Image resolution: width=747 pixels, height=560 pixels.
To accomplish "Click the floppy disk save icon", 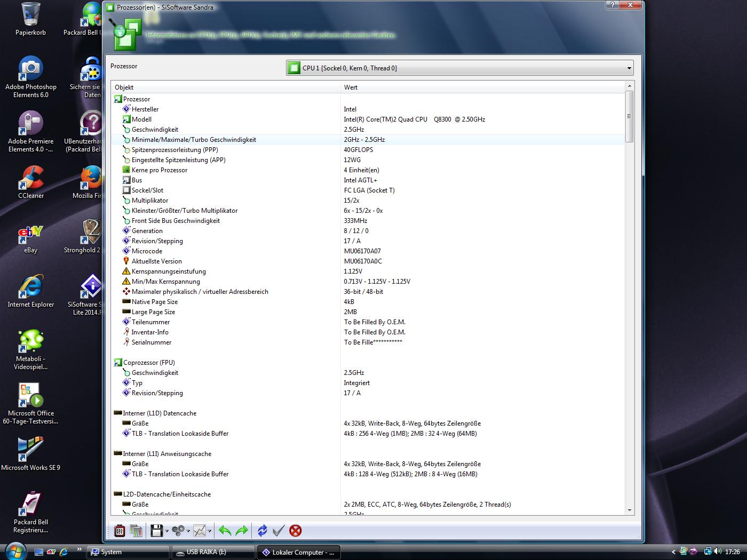I will click(x=156, y=531).
